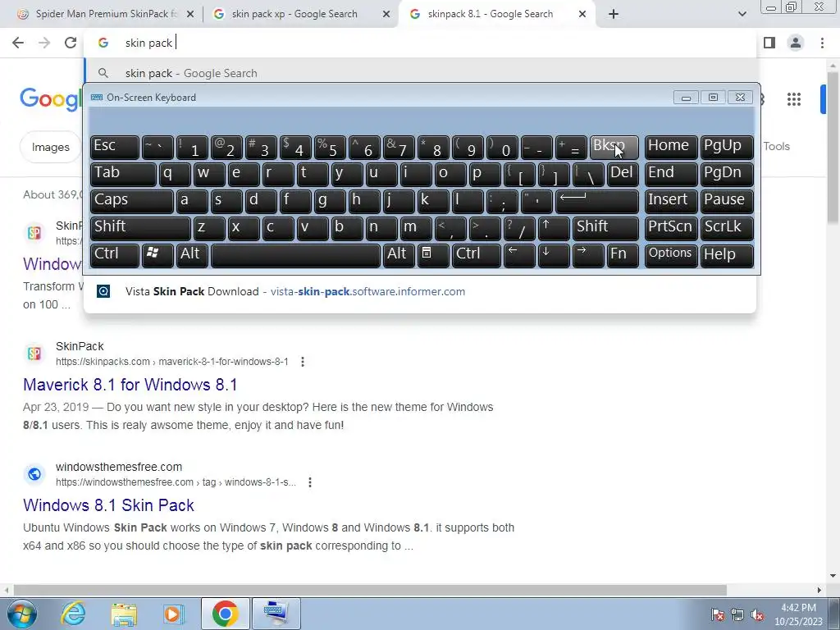Screen dimensions: 840x630
Task: Click the Del key
Action: [623, 175]
